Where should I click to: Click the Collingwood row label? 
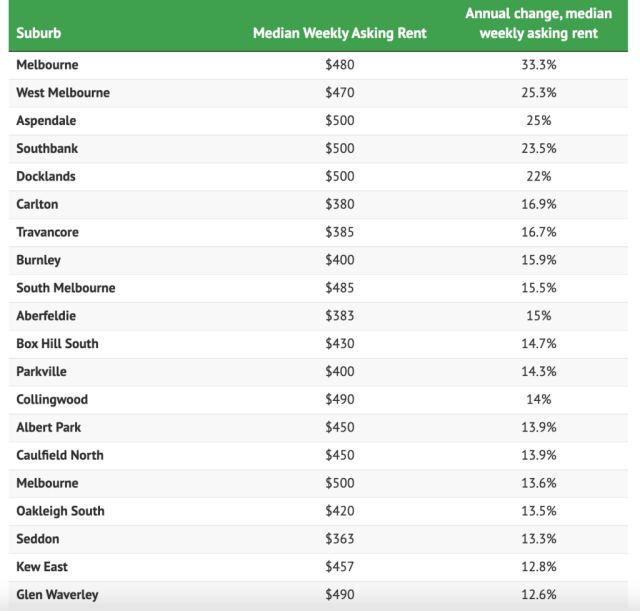point(52,400)
